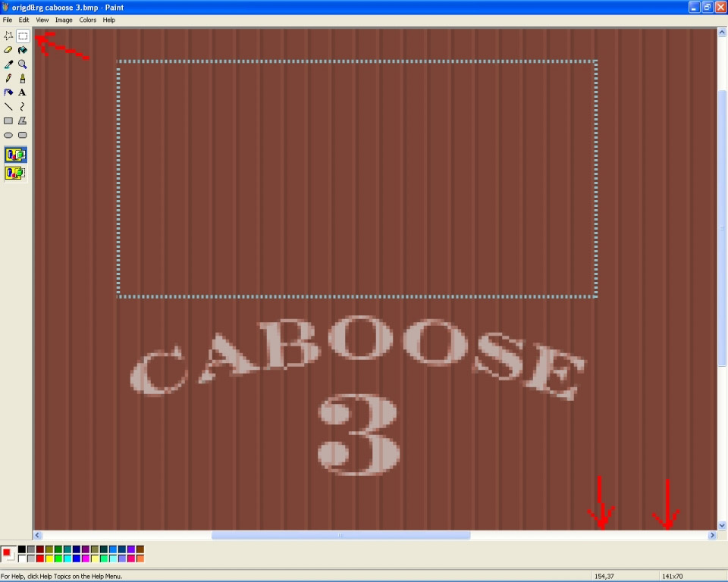Click the vertical scrollbar thumb
The height and width of the screenshot is (582, 728).
tap(722, 228)
